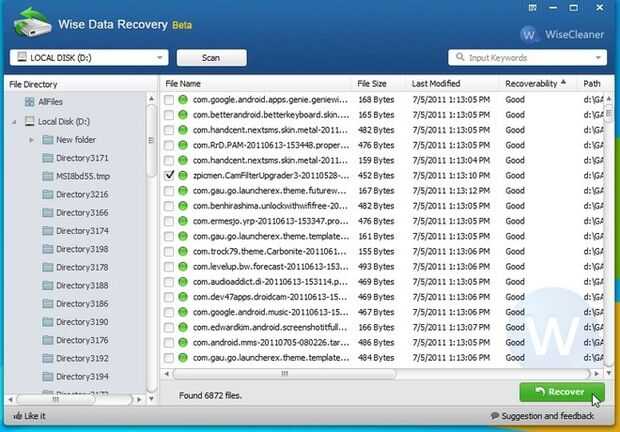The width and height of the screenshot is (620, 432).
Task: Click green status icon for zpicmen.CamFilterUpgrader3 file
Action: pyautogui.click(x=183, y=175)
